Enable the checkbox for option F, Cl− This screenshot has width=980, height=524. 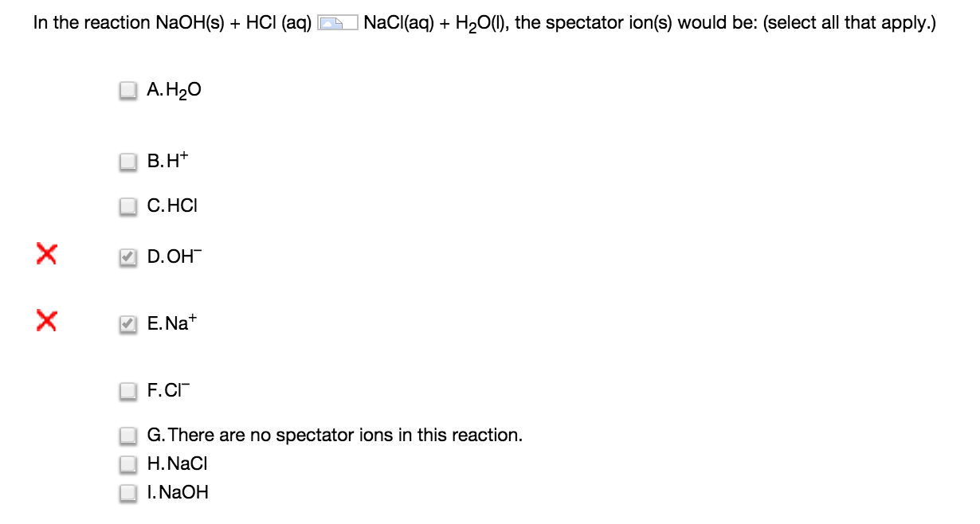(128, 391)
